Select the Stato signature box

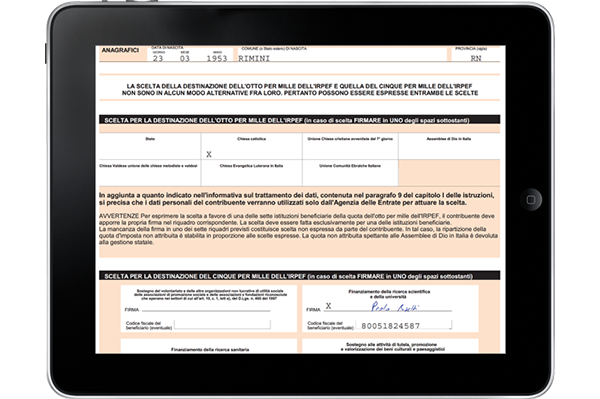(x=150, y=146)
